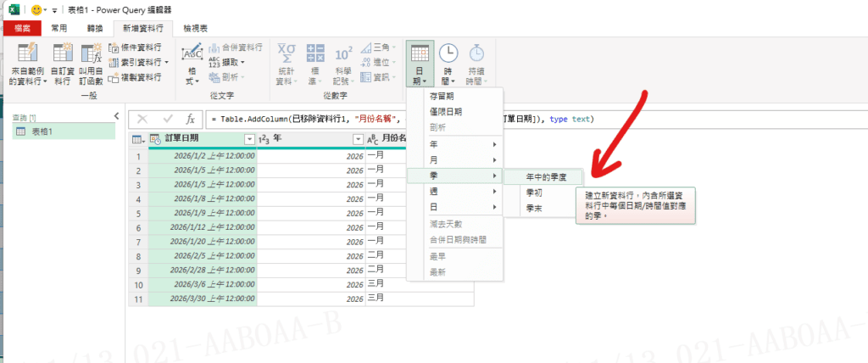Open 年 column filter dropdown arrow
The image size is (868, 363).
coord(357,138)
